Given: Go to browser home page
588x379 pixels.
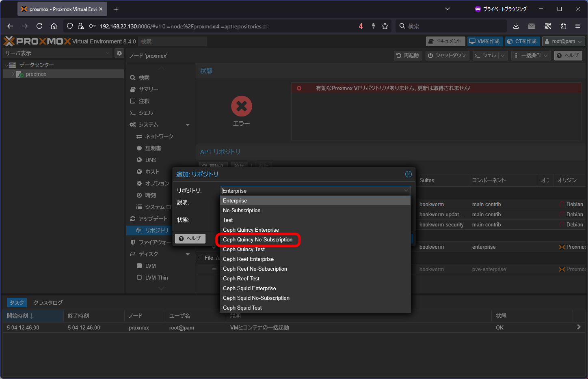Looking at the screenshot, I should [54, 26].
